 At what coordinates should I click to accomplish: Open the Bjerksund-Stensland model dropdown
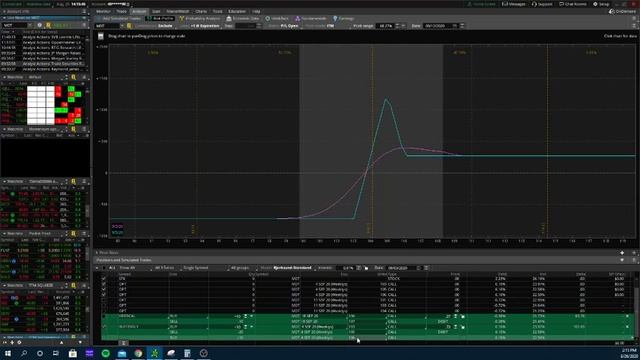[293, 268]
